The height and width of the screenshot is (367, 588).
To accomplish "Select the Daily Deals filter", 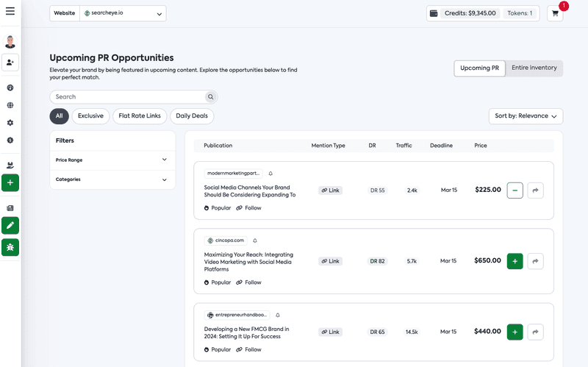I will point(192,116).
